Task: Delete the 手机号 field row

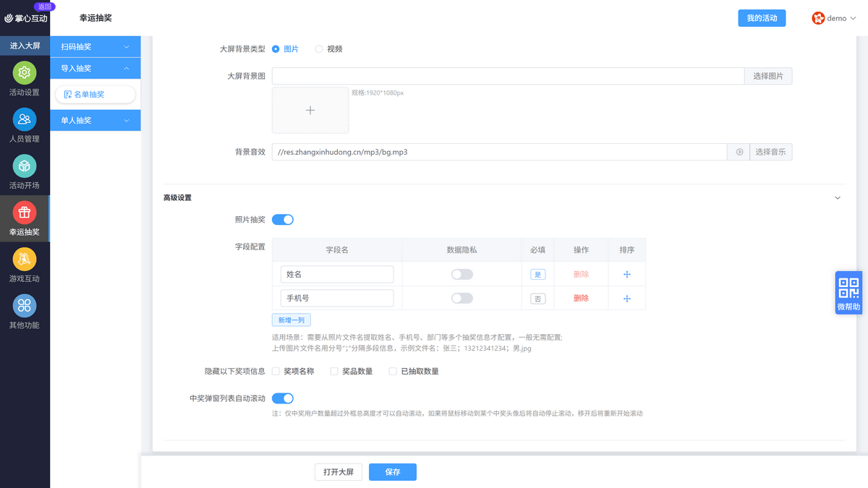Action: click(x=581, y=299)
